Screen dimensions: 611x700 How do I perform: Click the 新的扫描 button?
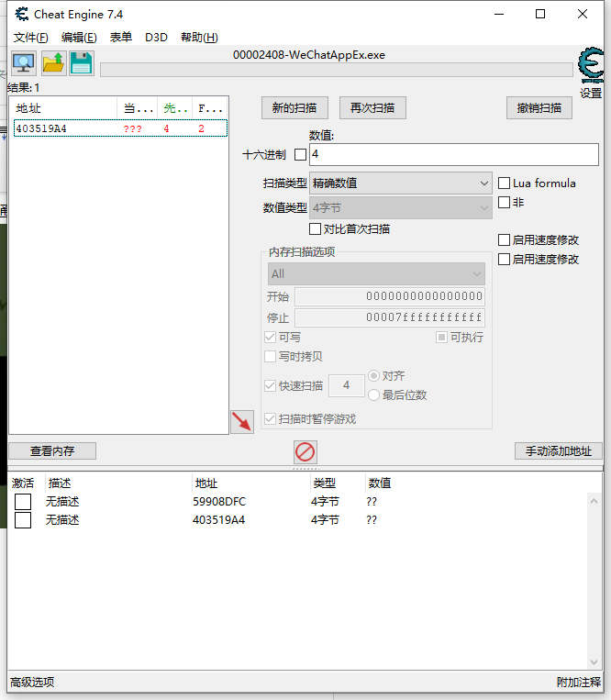(x=294, y=107)
